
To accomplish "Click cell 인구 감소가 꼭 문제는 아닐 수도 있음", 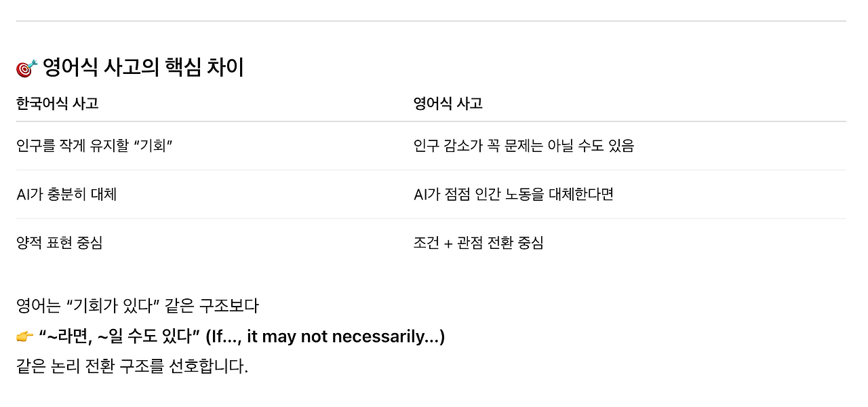I will [524, 146].
